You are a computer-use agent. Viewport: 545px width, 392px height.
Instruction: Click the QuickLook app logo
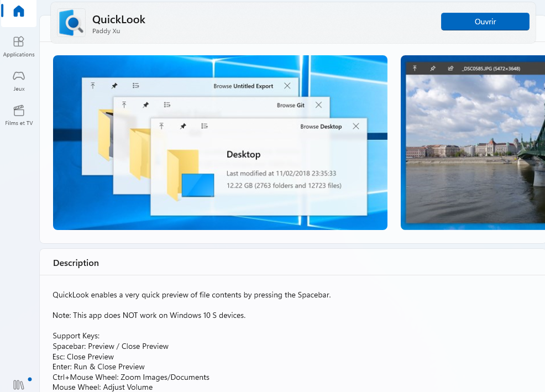[71, 23]
